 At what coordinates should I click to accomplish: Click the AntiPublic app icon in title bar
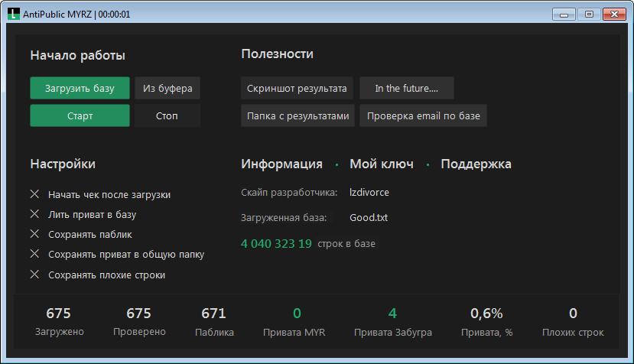click(x=13, y=14)
